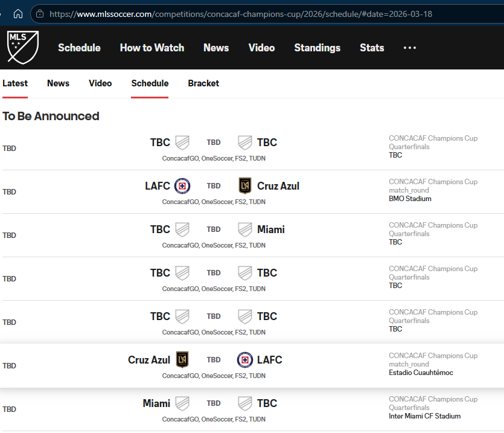
Task: Switch to the Video sub-tab
Action: point(100,83)
